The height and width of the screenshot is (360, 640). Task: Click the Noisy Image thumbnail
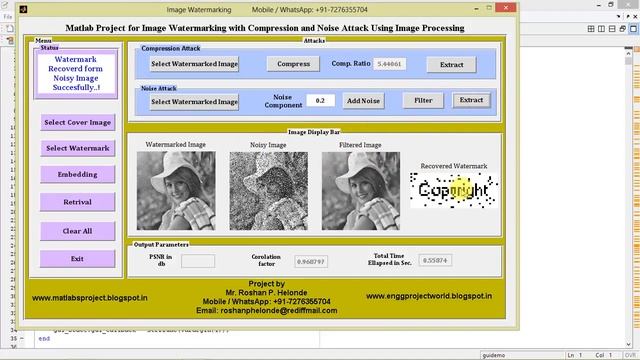click(269, 191)
